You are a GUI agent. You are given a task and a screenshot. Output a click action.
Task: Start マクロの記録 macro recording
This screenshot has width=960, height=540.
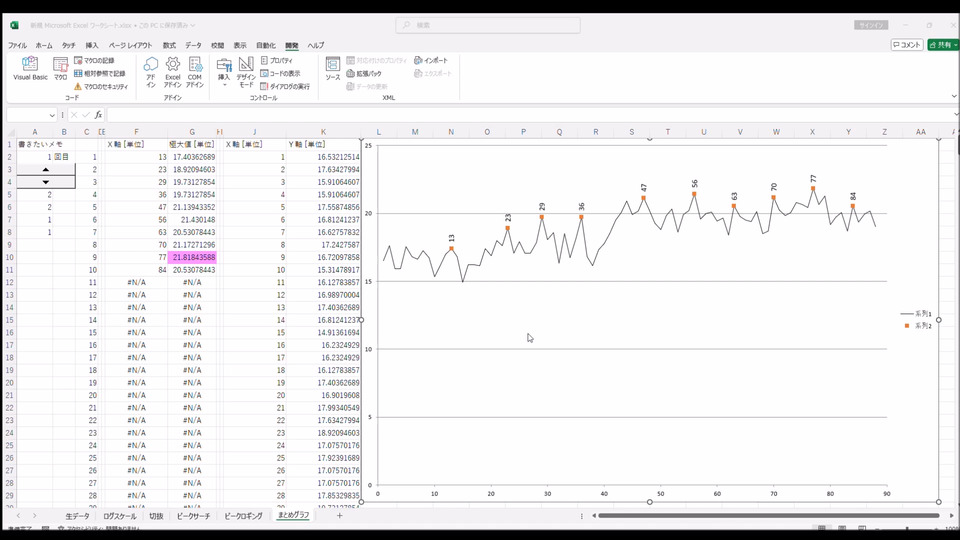coord(94,61)
